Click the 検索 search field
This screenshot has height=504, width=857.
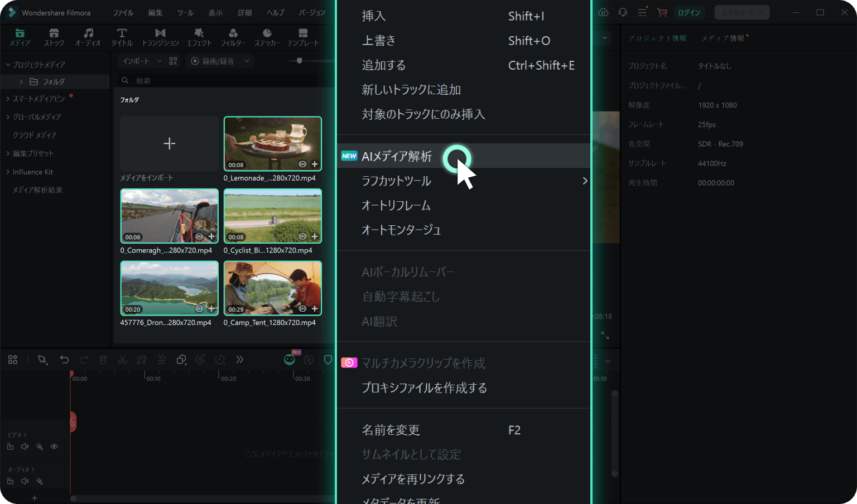coord(225,80)
